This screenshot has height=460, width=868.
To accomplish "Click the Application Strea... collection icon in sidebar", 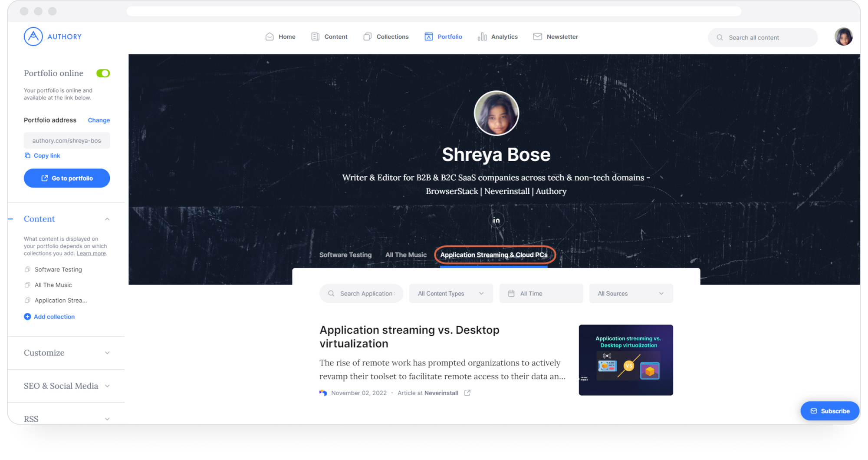I will point(27,300).
